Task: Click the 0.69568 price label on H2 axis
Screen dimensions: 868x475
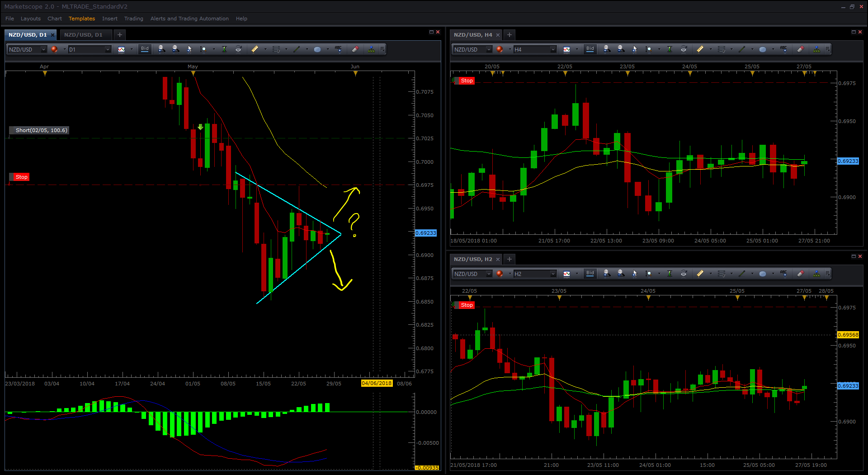Action: (848, 335)
